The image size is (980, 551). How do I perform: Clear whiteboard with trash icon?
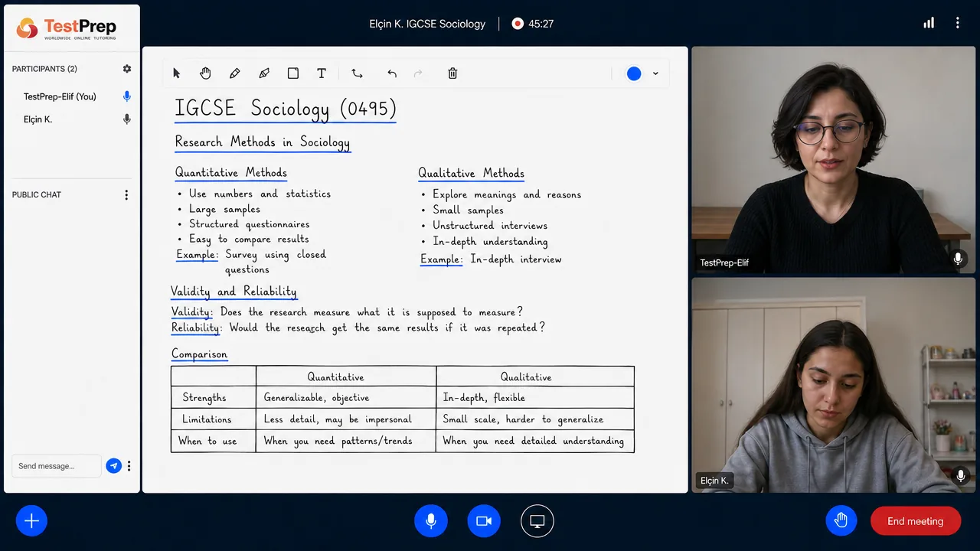tap(452, 73)
